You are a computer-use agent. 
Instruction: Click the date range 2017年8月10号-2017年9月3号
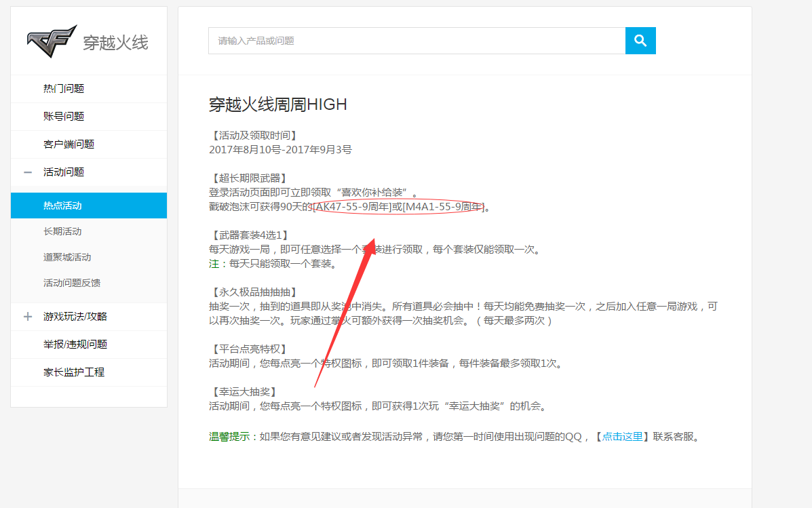[x=280, y=150]
